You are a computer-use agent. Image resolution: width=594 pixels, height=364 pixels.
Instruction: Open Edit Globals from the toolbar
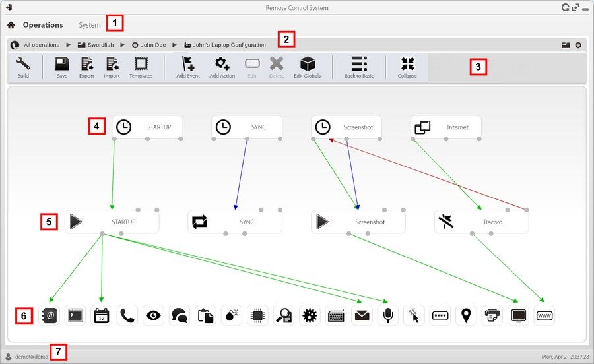(308, 67)
